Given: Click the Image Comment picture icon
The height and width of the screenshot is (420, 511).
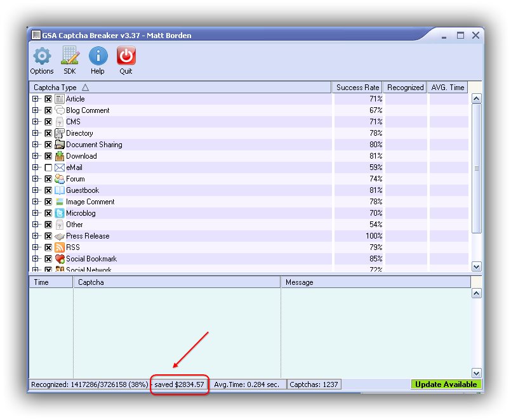Looking at the screenshot, I should 59,202.
